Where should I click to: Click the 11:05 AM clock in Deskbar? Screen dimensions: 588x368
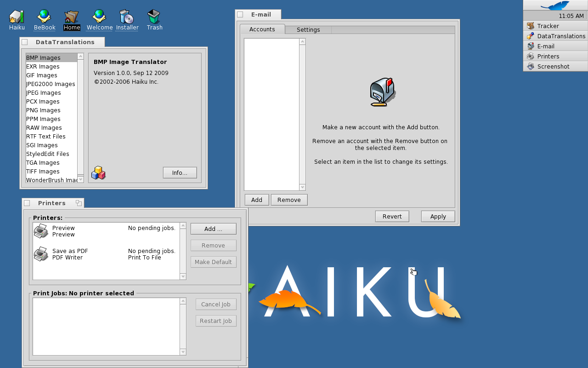pyautogui.click(x=571, y=16)
